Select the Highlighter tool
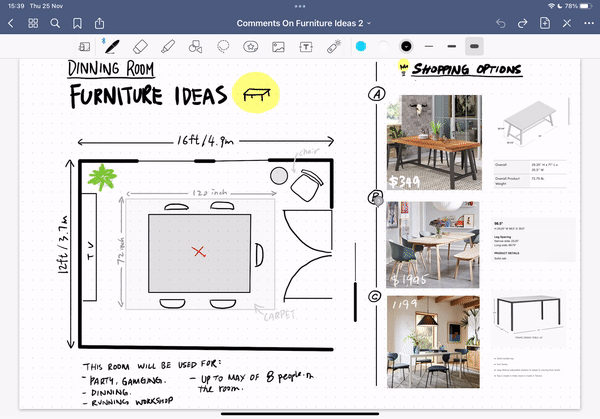 (168, 46)
